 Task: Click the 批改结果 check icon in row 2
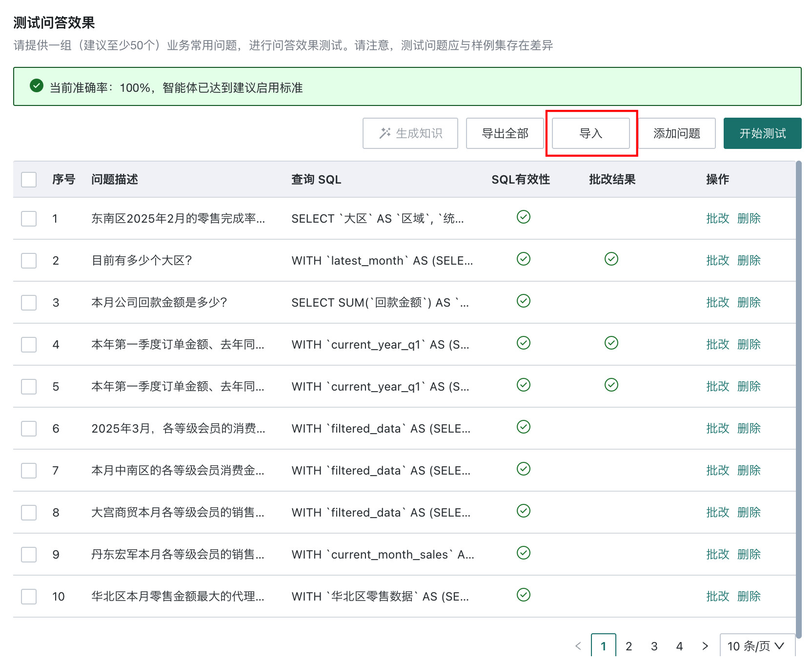click(611, 259)
